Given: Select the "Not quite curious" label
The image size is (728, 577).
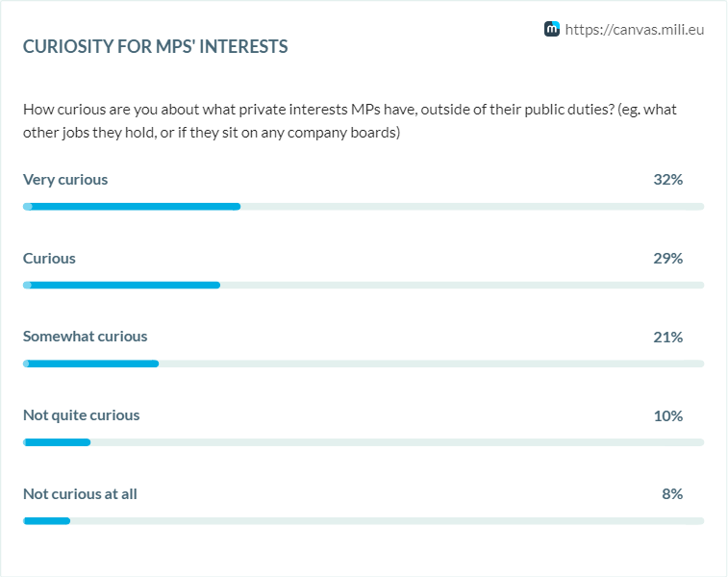Looking at the screenshot, I should [82, 415].
